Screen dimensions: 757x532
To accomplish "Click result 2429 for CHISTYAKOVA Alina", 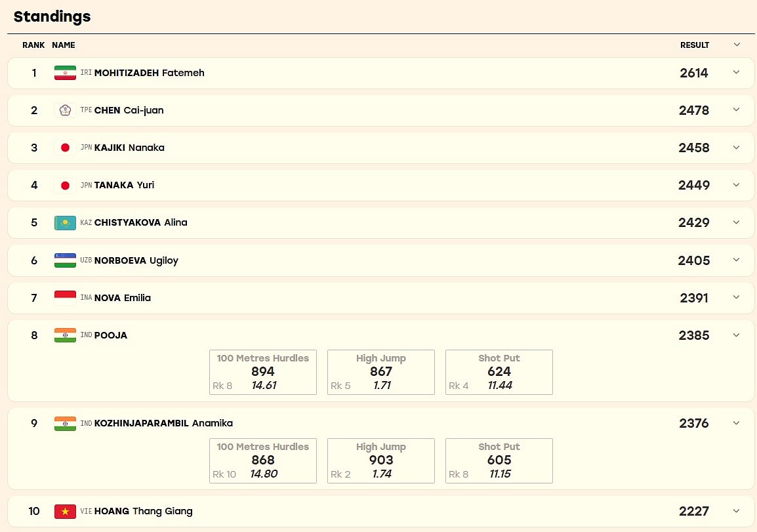I will click(694, 222).
